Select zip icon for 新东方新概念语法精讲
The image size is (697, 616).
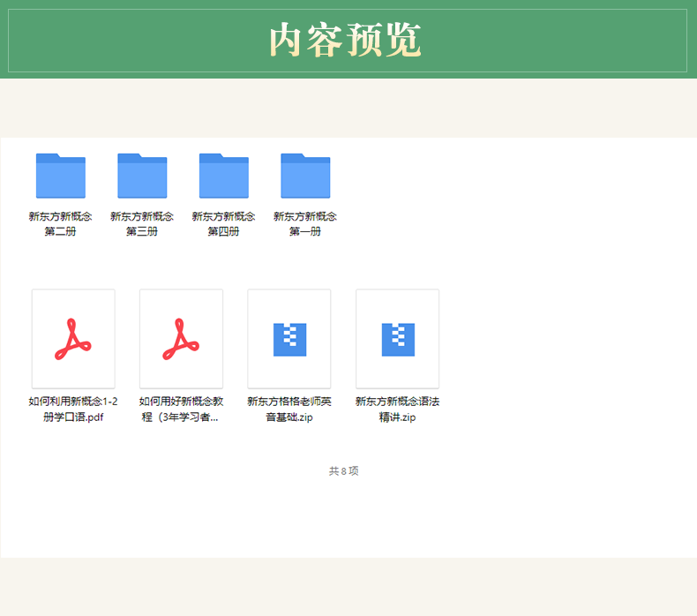click(x=397, y=339)
